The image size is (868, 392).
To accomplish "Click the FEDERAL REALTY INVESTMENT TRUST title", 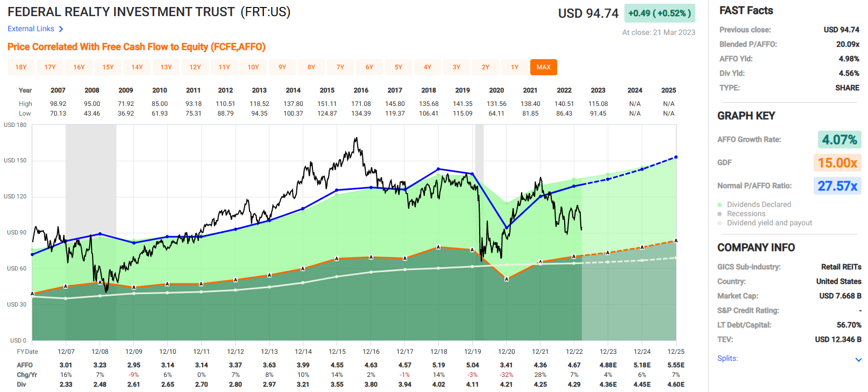I will (x=121, y=12).
